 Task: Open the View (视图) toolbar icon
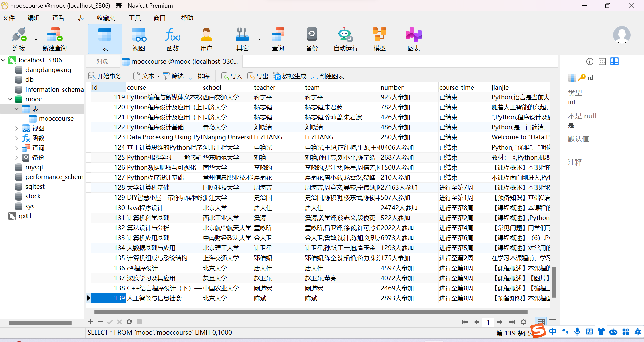pos(139,39)
